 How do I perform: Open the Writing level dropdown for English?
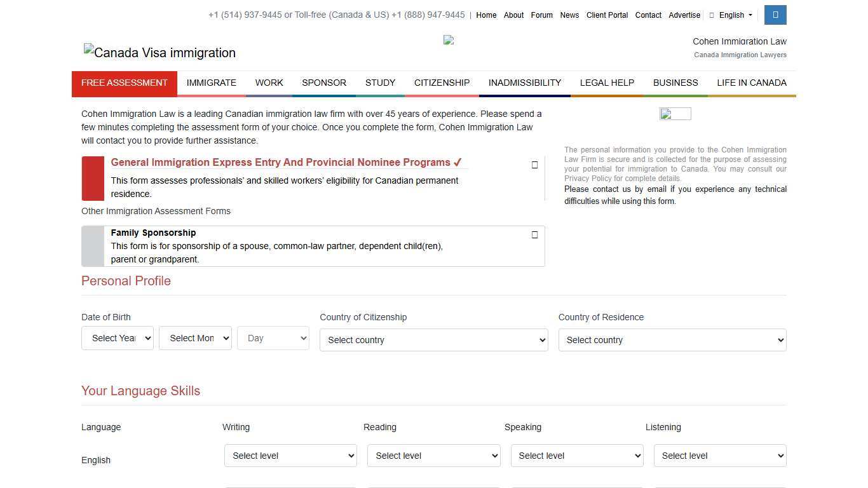(x=290, y=455)
